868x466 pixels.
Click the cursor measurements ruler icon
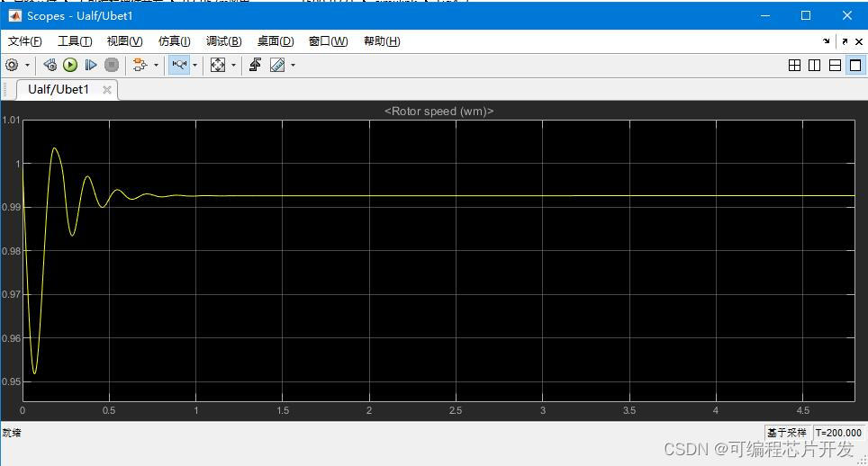[x=277, y=66]
